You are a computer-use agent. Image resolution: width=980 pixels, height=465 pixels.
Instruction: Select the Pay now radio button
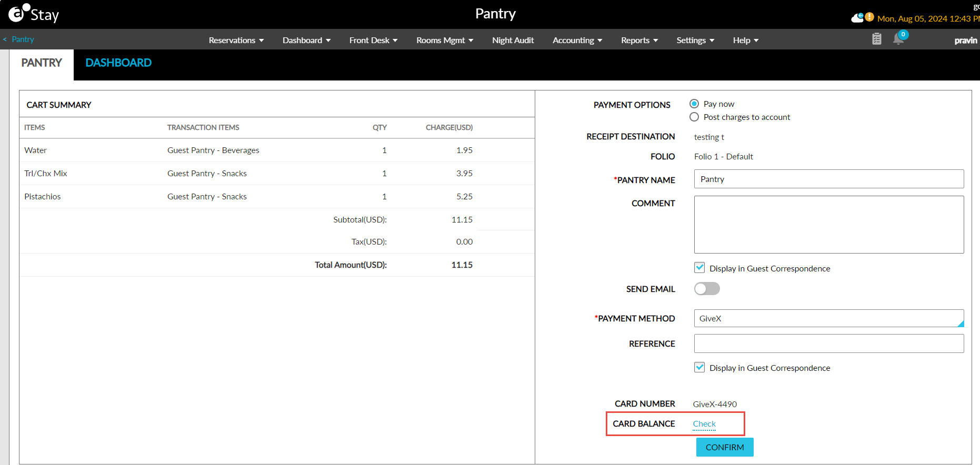(694, 104)
